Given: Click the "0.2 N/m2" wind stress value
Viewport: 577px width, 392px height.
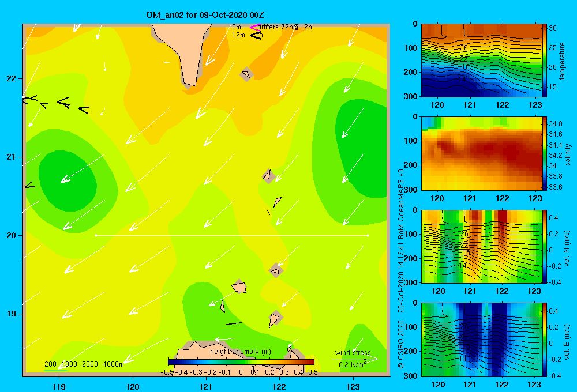Looking at the screenshot, I should point(353,364).
